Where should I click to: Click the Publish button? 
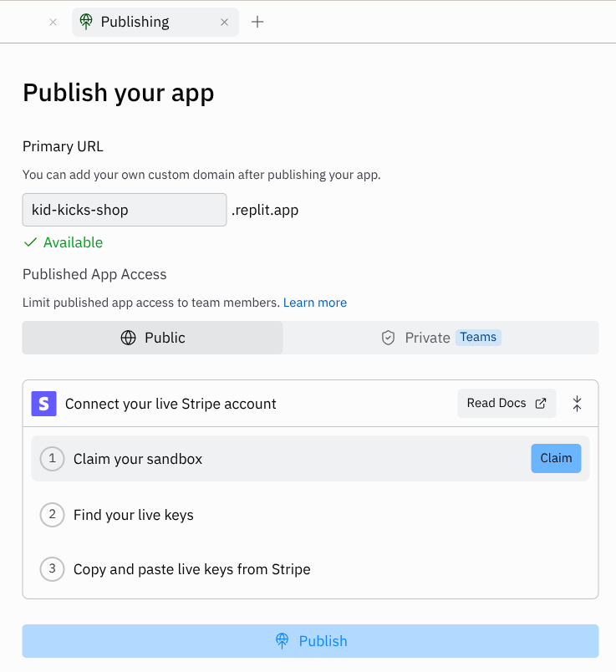click(x=310, y=641)
